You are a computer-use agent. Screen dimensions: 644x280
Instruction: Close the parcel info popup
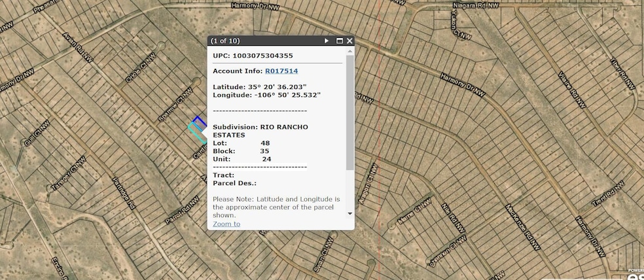[349, 41]
